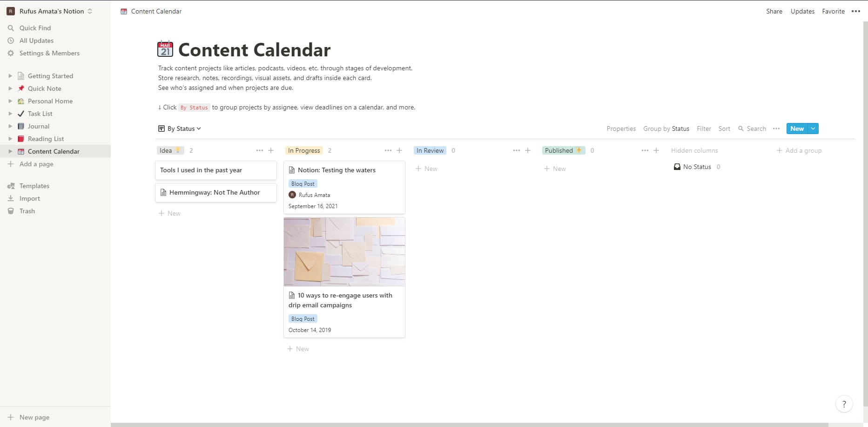Expand the Getting Started page tree

pyautogui.click(x=10, y=76)
